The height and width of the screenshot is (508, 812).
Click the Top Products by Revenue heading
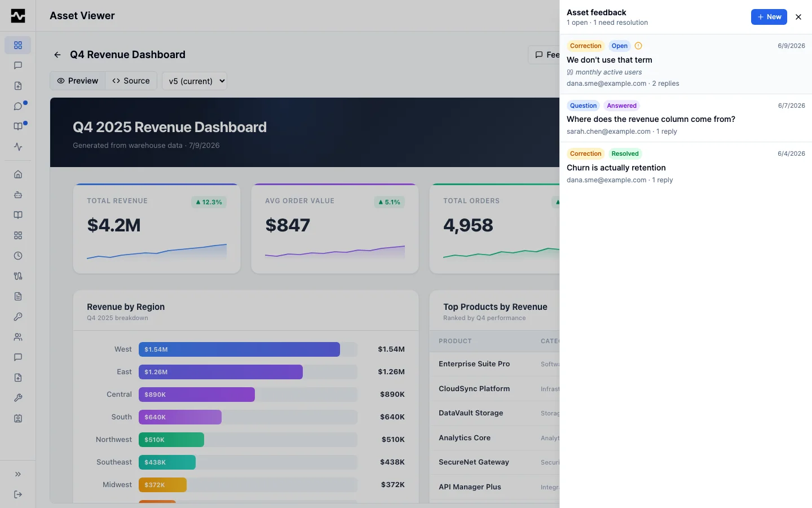[495, 307]
